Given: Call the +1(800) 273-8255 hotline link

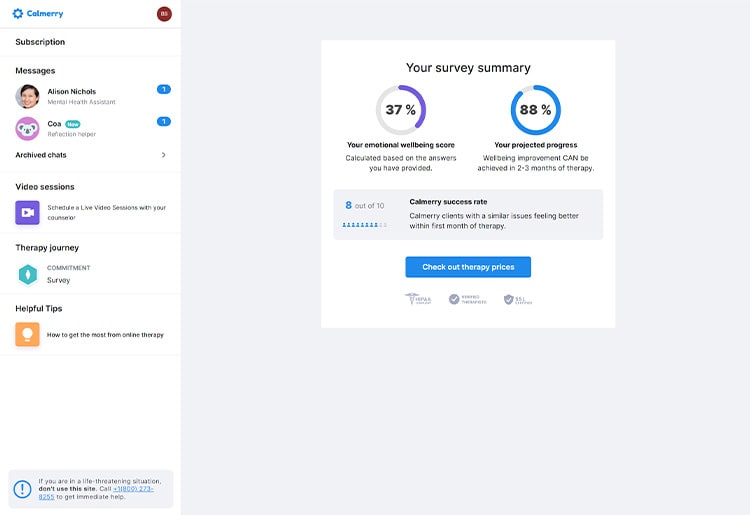Looking at the screenshot, I should point(96,493).
